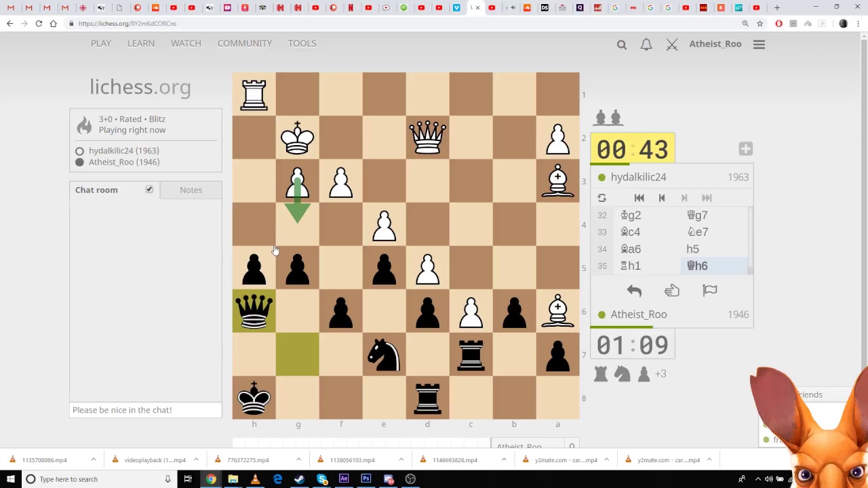The height and width of the screenshot is (488, 868).
Task: Open downloaded file 776372275.mp4
Action: [x=248, y=460]
